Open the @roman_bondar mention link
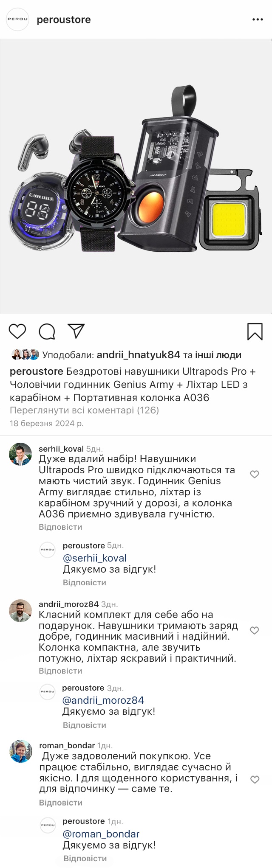272x868 pixels. tap(101, 834)
